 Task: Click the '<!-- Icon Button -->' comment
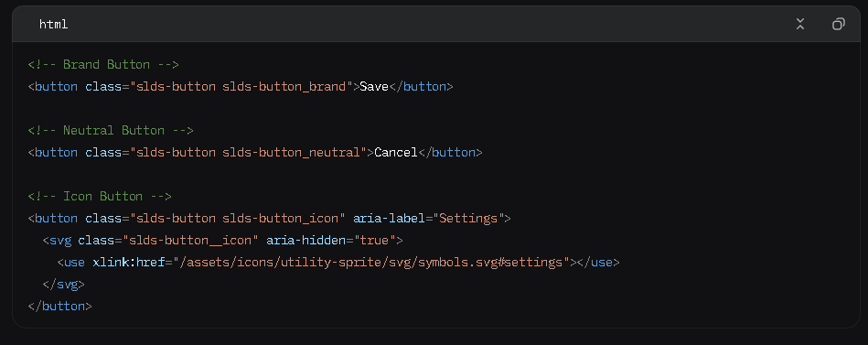pyautogui.click(x=100, y=196)
